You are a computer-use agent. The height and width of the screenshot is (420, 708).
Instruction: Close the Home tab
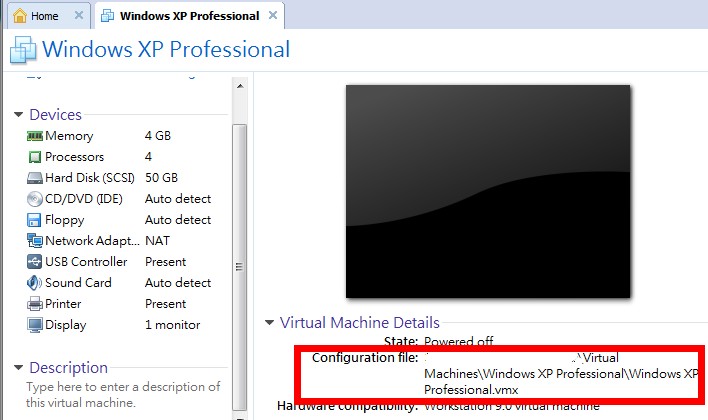[x=79, y=15]
